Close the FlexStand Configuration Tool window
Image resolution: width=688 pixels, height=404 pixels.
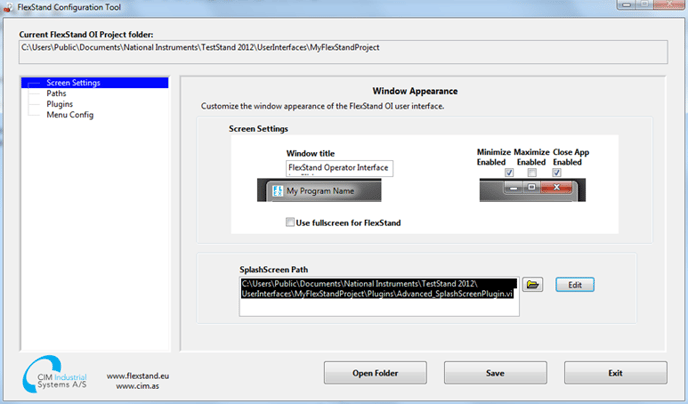(x=669, y=4)
